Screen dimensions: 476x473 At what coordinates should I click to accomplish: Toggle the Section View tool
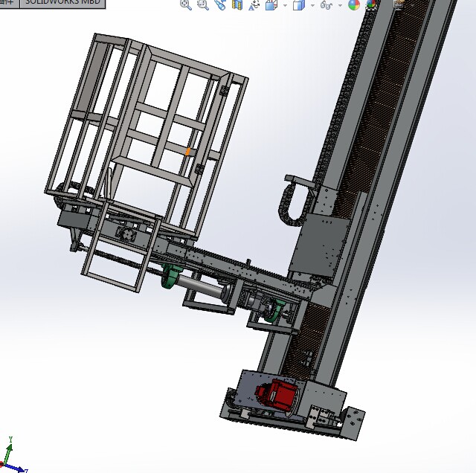pos(237,4)
